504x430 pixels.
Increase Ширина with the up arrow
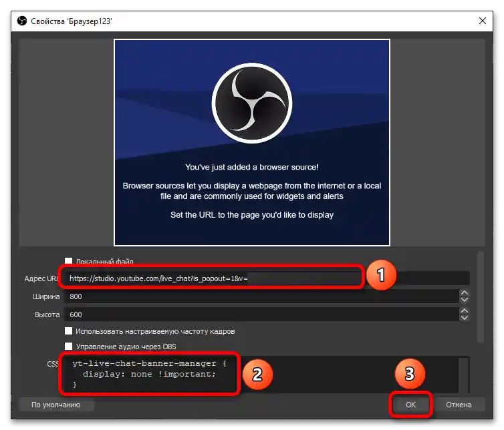(x=464, y=293)
